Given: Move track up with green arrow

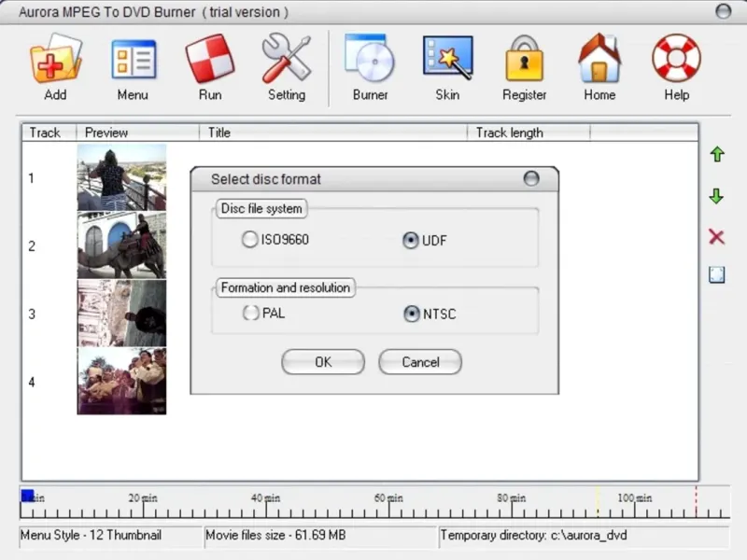Looking at the screenshot, I should coord(717,154).
